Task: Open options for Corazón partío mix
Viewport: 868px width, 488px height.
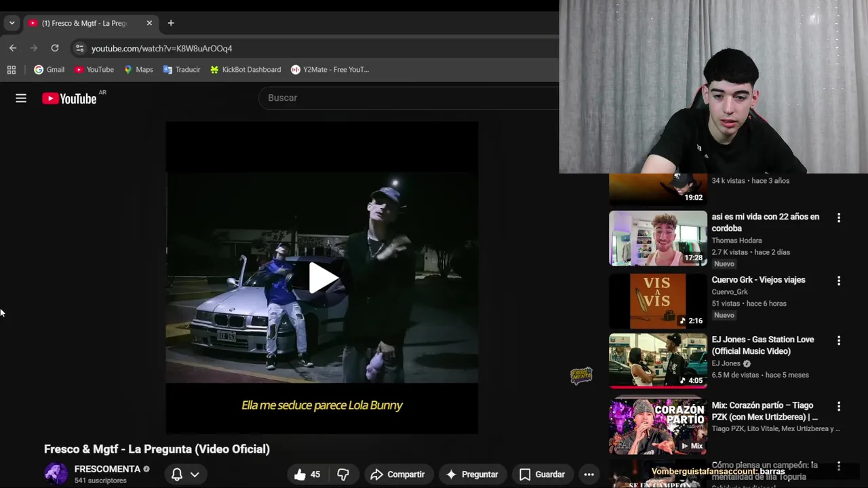Action: point(839,407)
